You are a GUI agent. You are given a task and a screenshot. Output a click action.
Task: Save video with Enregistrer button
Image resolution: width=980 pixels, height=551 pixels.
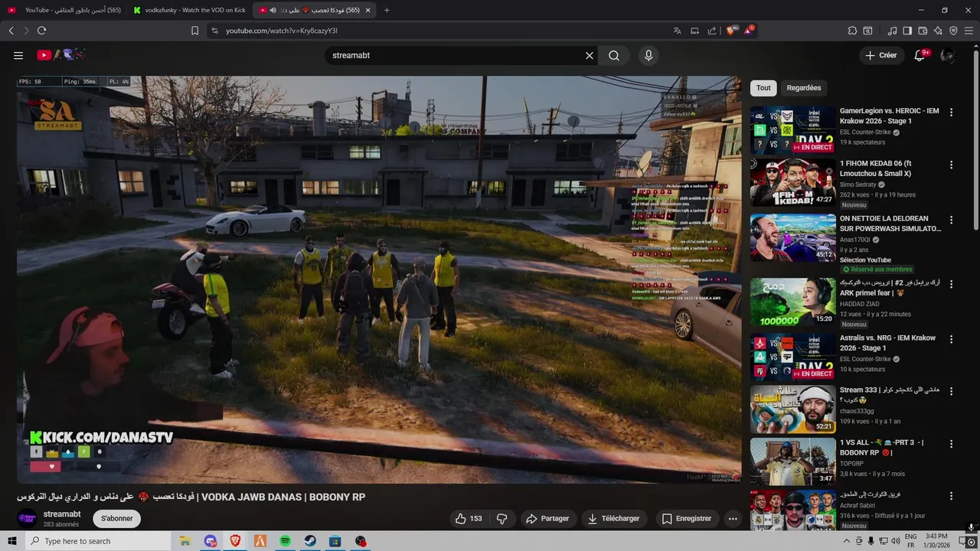pyautogui.click(x=687, y=518)
